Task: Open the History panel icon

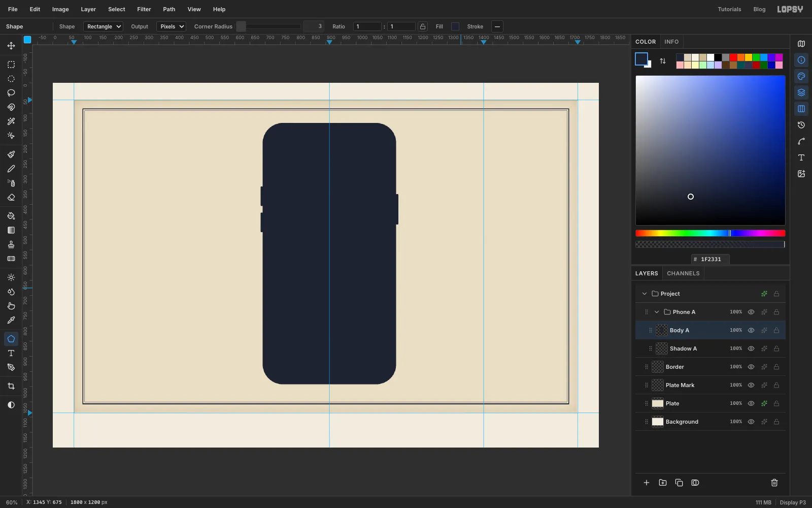Action: (801, 125)
